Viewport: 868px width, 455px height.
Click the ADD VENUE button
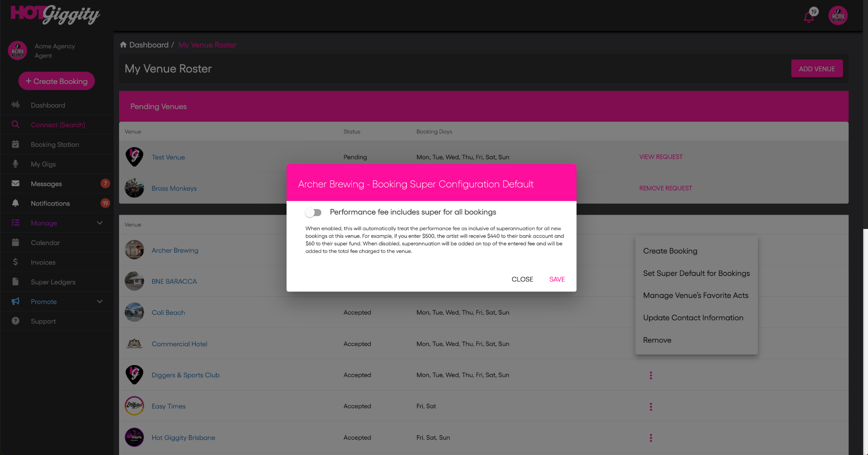(x=817, y=69)
